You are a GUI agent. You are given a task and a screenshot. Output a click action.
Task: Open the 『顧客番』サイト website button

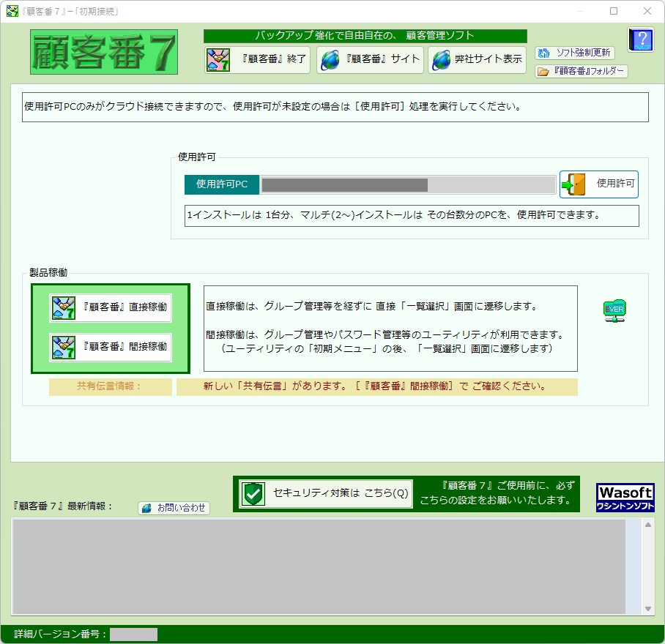(x=370, y=60)
